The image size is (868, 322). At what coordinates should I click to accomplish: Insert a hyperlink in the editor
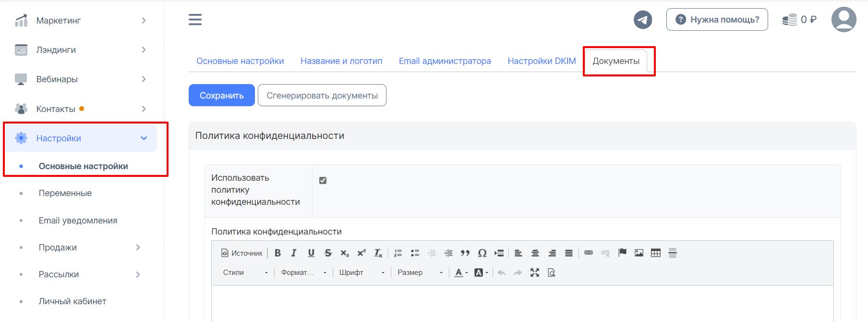click(x=589, y=253)
